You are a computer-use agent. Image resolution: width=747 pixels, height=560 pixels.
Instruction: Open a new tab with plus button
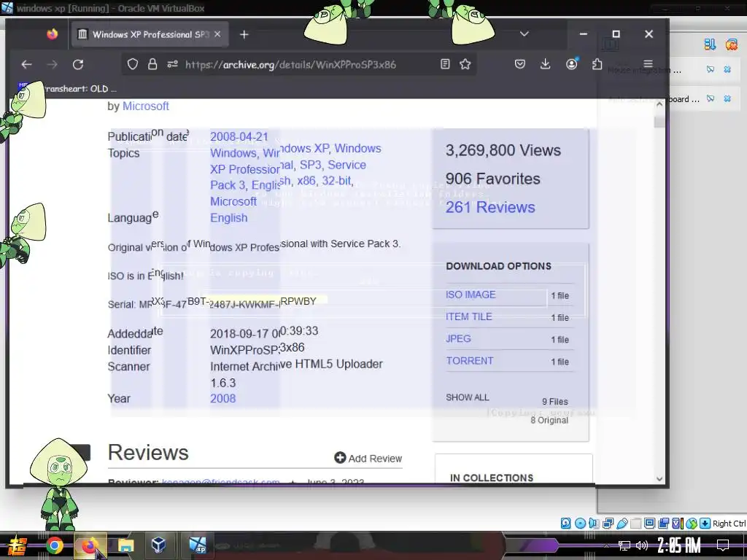(244, 34)
